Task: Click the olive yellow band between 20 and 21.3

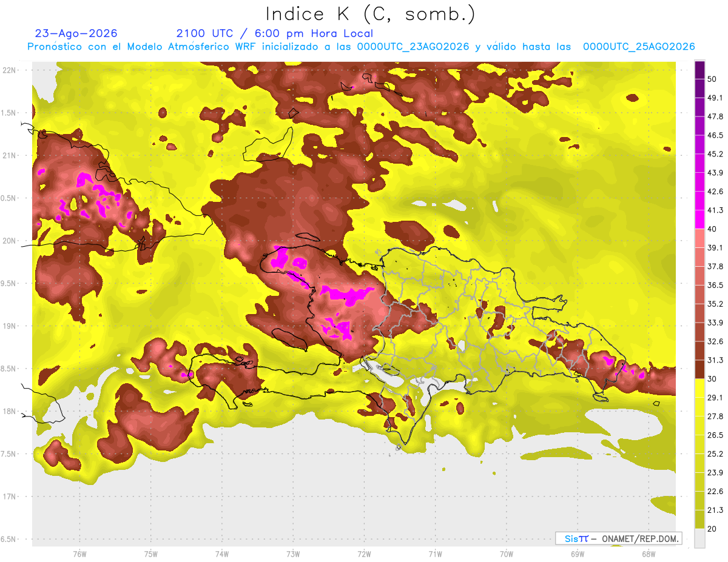Action: (699, 520)
